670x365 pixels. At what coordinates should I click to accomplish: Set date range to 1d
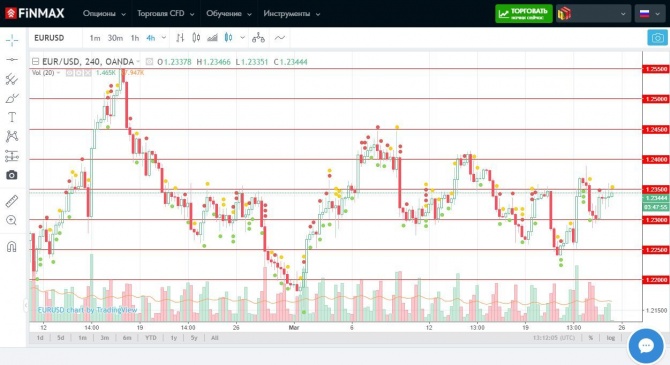pyautogui.click(x=40, y=338)
